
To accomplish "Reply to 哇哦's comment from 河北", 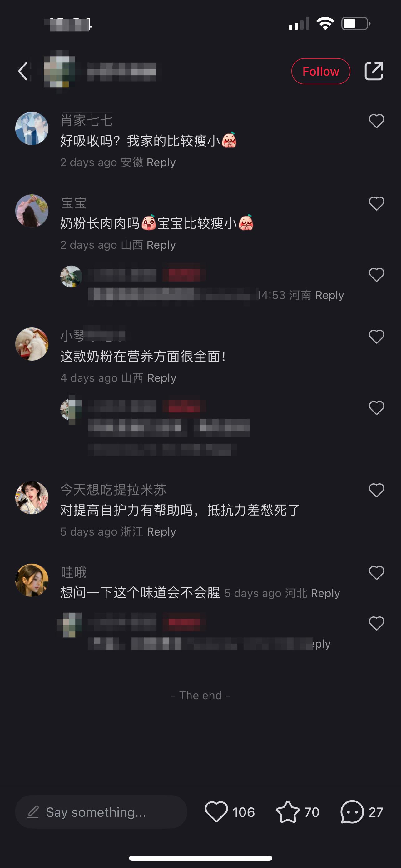I will (x=325, y=593).
